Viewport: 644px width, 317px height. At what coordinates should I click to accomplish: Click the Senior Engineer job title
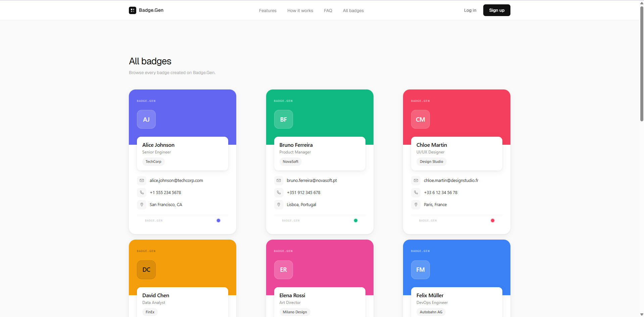click(x=156, y=152)
